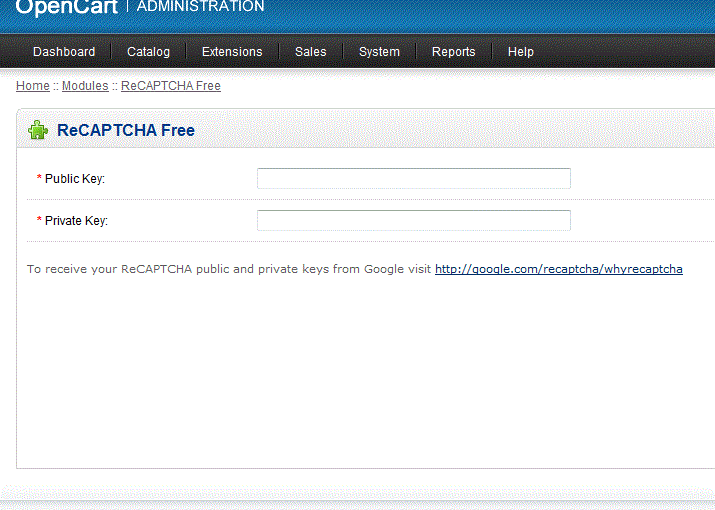The width and height of the screenshot is (715, 510).
Task: Click the ADMINISTRATION header text
Action: 200,7
